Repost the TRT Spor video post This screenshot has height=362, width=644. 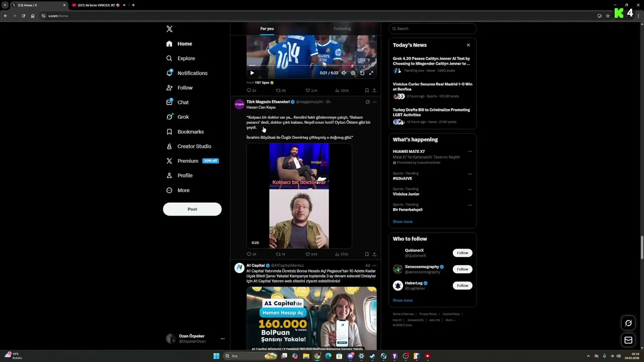(x=281, y=90)
